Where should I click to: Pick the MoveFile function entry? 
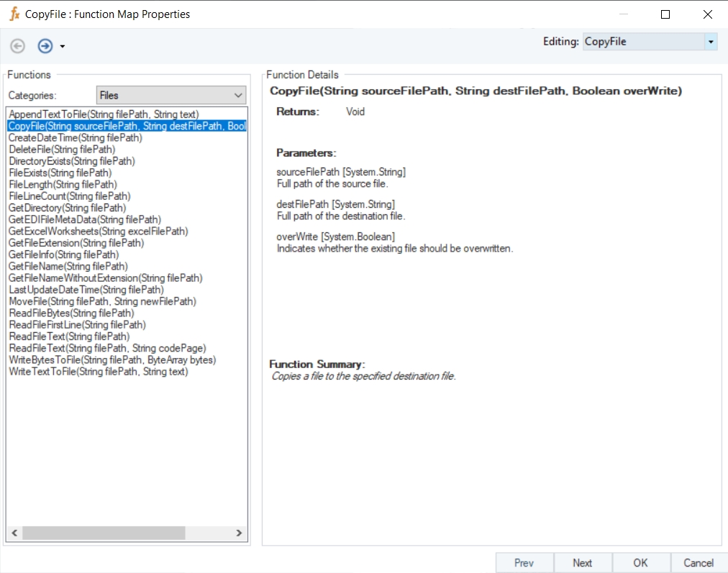tap(102, 301)
